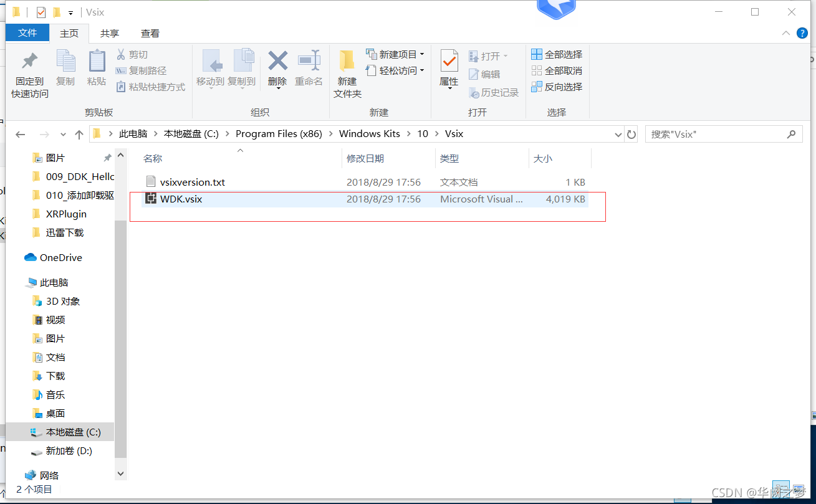The width and height of the screenshot is (816, 504).
Task: Go back to previous folder
Action: [21, 134]
